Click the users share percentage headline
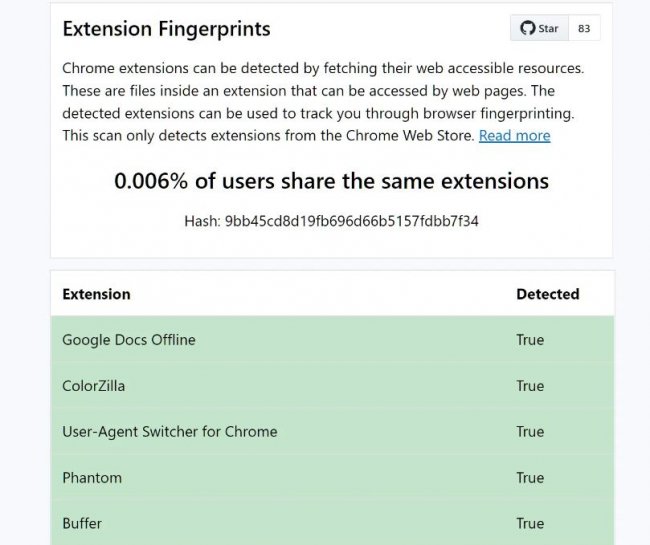Image resolution: width=650 pixels, height=545 pixels. coord(331,181)
